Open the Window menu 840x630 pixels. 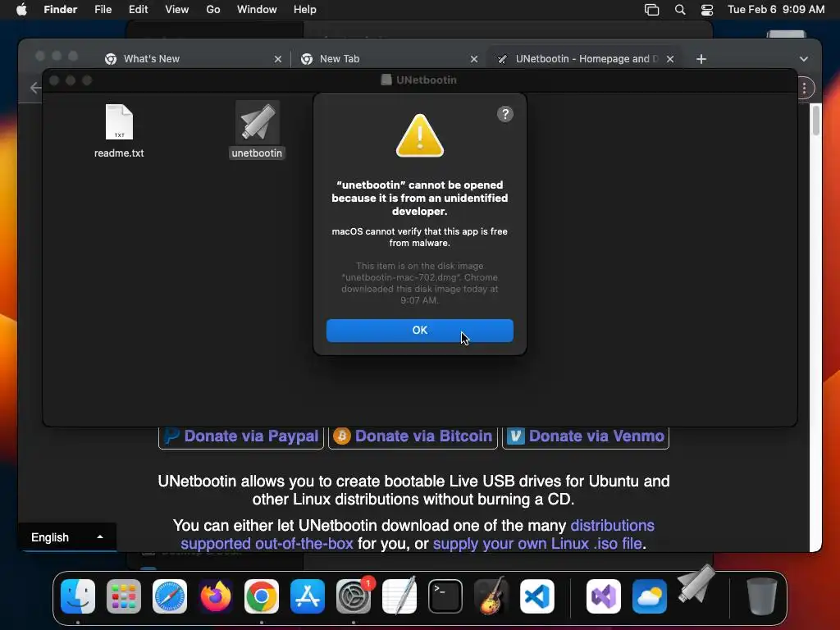(x=257, y=9)
